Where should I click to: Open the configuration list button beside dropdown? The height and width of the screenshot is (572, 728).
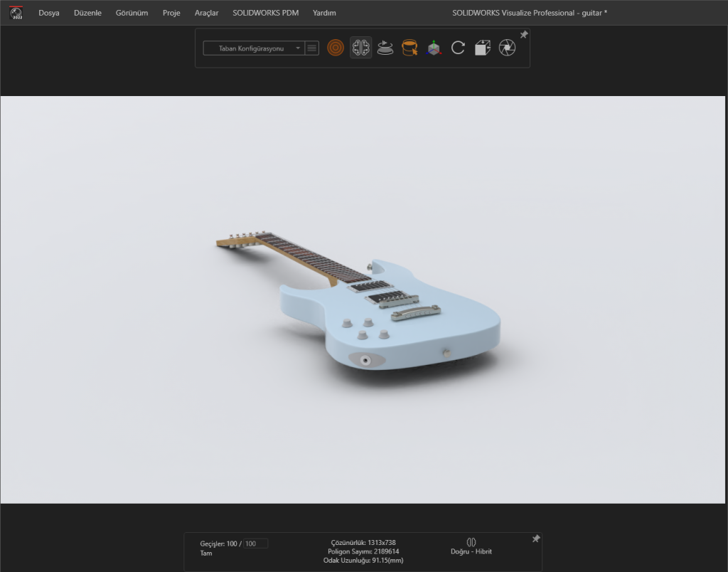pos(311,48)
